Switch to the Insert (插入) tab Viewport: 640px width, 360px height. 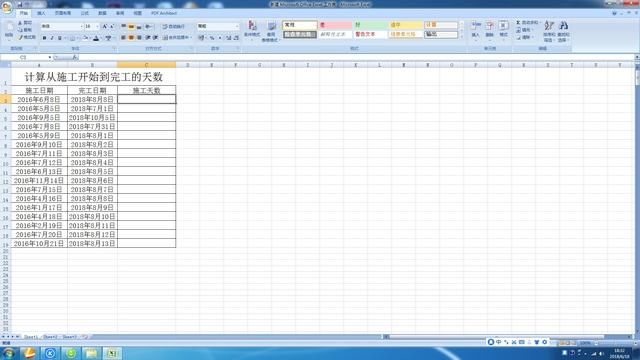(41, 13)
